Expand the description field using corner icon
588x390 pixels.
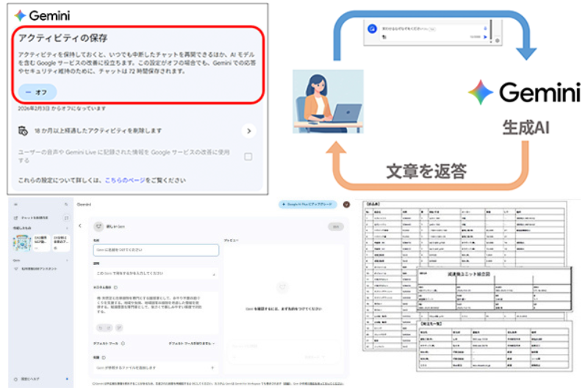tap(214, 274)
